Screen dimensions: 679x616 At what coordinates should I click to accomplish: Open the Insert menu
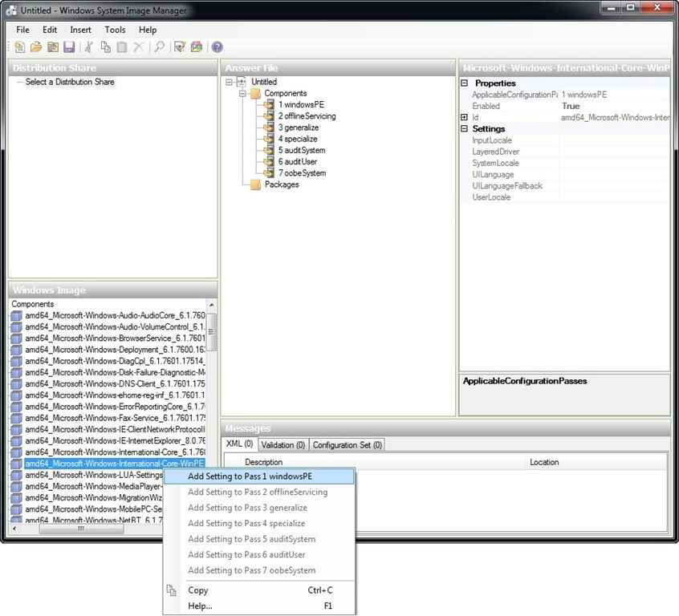click(x=80, y=30)
